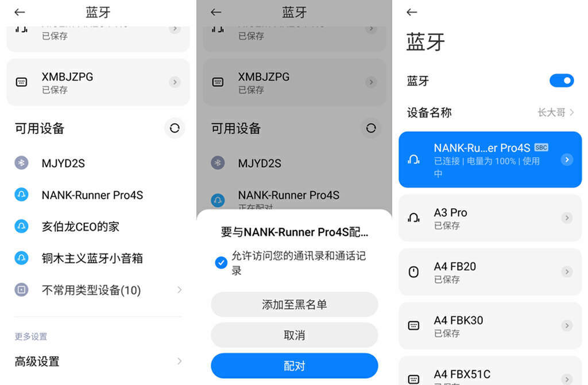The height and width of the screenshot is (385, 588).
Task: Open XMBJZPG details chevron in middle screen
Action: click(x=371, y=82)
